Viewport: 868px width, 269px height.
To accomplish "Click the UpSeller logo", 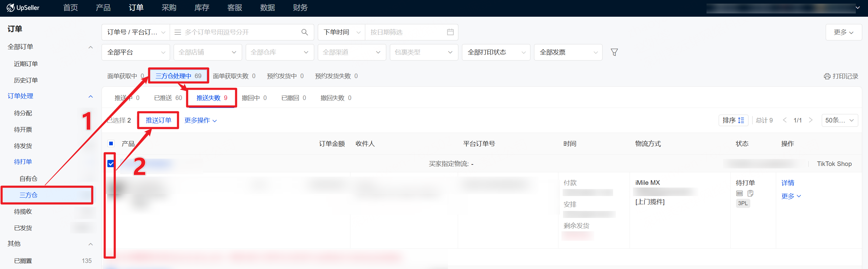I will pos(23,8).
